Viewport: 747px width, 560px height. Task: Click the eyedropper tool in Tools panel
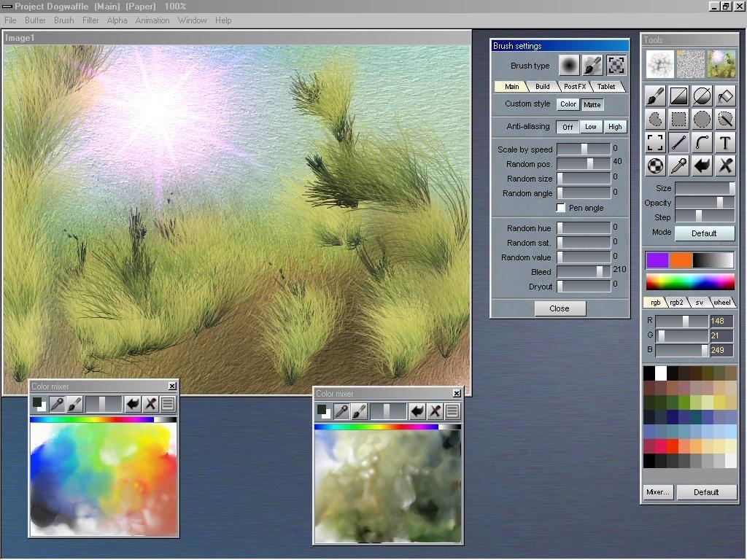[x=678, y=166]
